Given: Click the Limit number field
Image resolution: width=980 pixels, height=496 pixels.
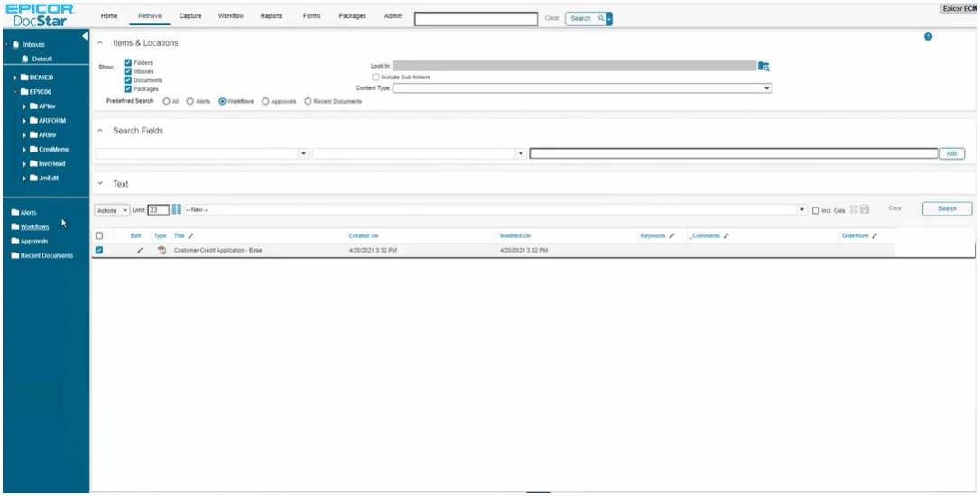Looking at the screenshot, I should click(x=158, y=210).
